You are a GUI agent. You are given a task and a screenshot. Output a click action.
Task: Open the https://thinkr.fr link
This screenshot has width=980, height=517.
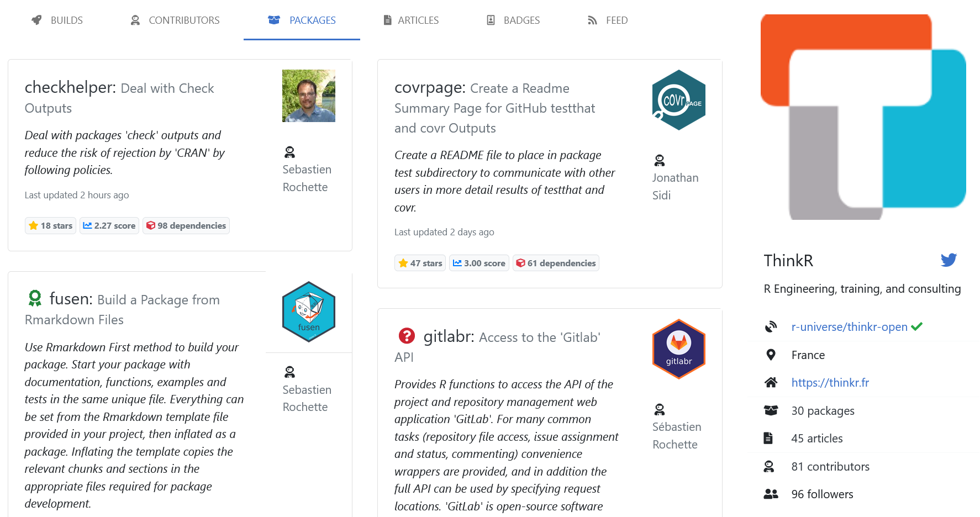[x=830, y=382]
